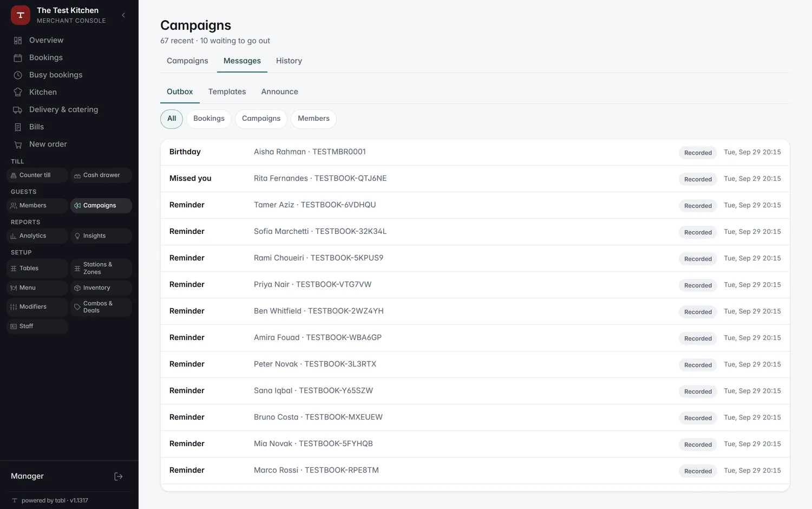Filter outbox by Members chip
The image size is (812, 509).
313,119
